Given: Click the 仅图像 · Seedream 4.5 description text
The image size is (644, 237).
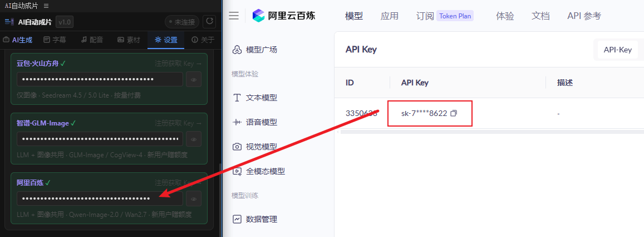Looking at the screenshot, I should [x=78, y=95].
